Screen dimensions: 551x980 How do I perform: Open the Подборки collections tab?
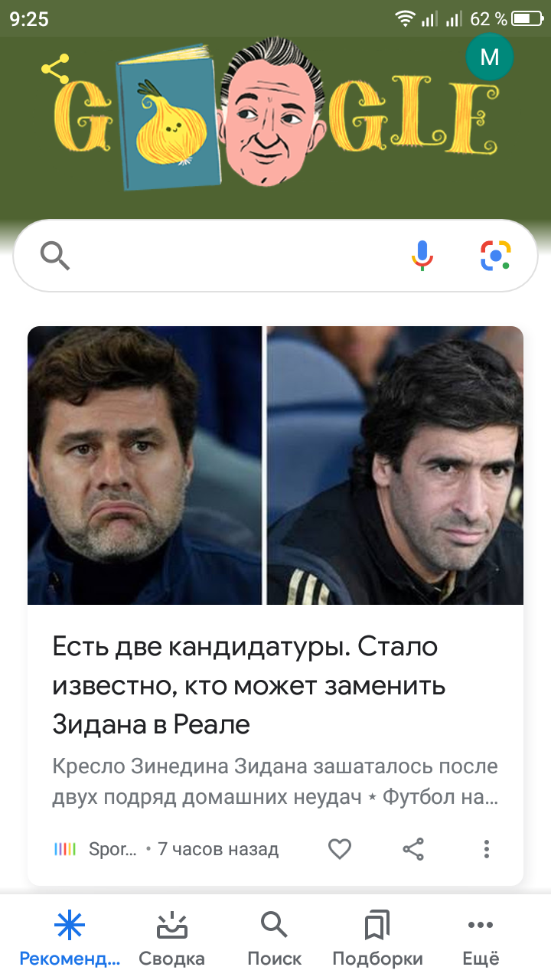coord(377,940)
